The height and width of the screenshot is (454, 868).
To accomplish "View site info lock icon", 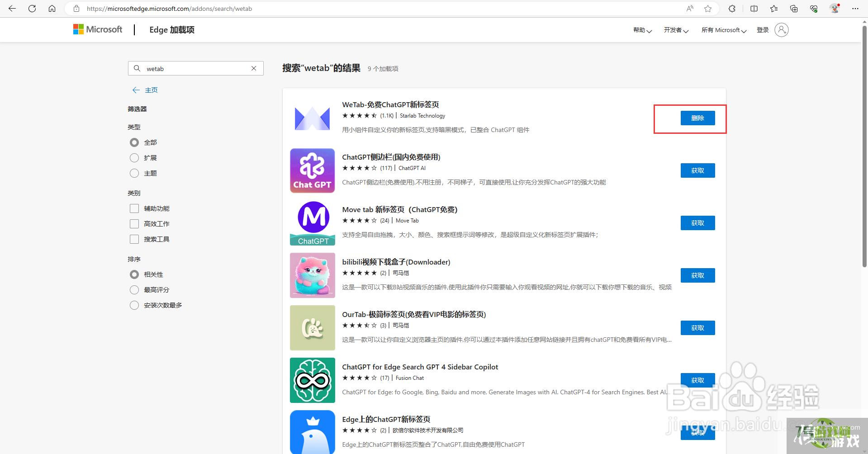I will tap(76, 9).
